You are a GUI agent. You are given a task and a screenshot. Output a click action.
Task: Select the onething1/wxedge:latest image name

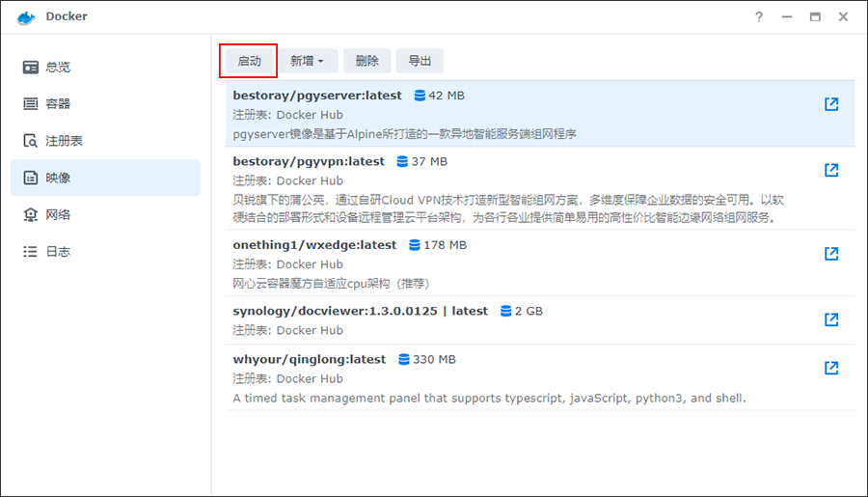(x=314, y=245)
